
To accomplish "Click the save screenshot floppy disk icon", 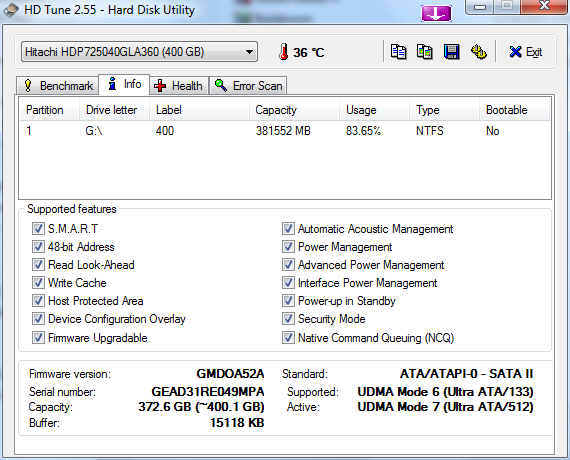I will pos(451,52).
